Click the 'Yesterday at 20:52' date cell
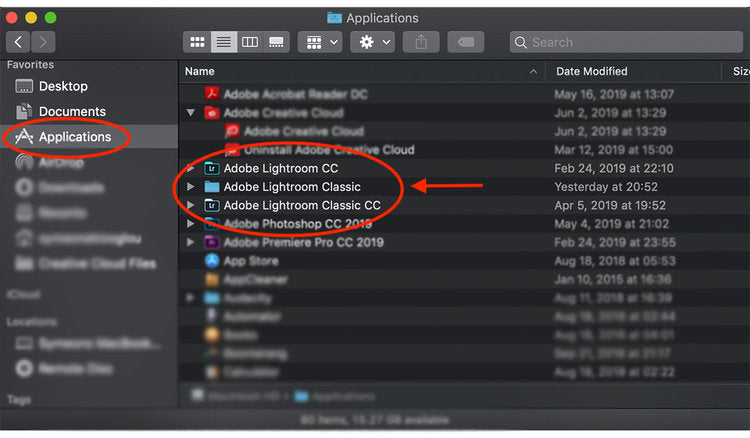The image size is (750, 438). [606, 186]
